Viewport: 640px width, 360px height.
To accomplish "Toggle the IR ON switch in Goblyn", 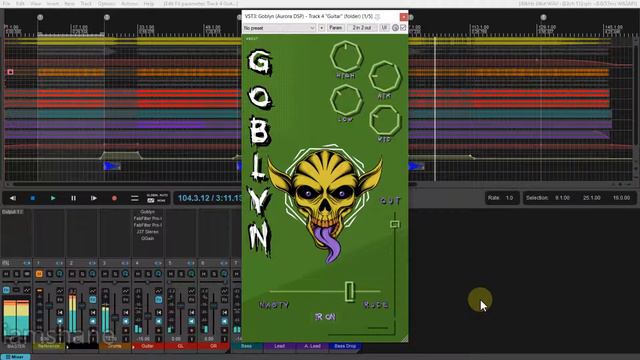I will 325,317.
